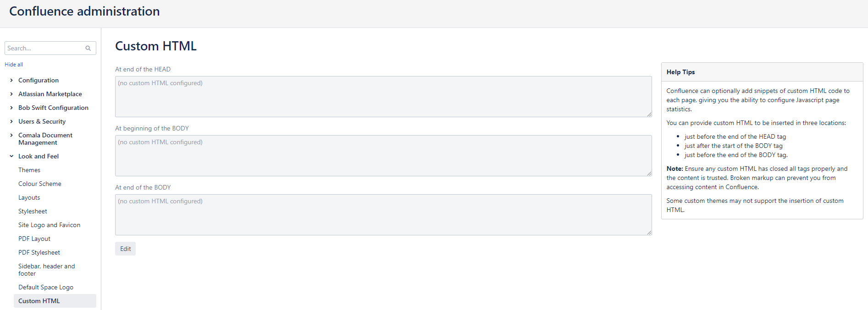Expand the Bob Swift Configuration section
The image size is (868, 310).
click(11, 108)
